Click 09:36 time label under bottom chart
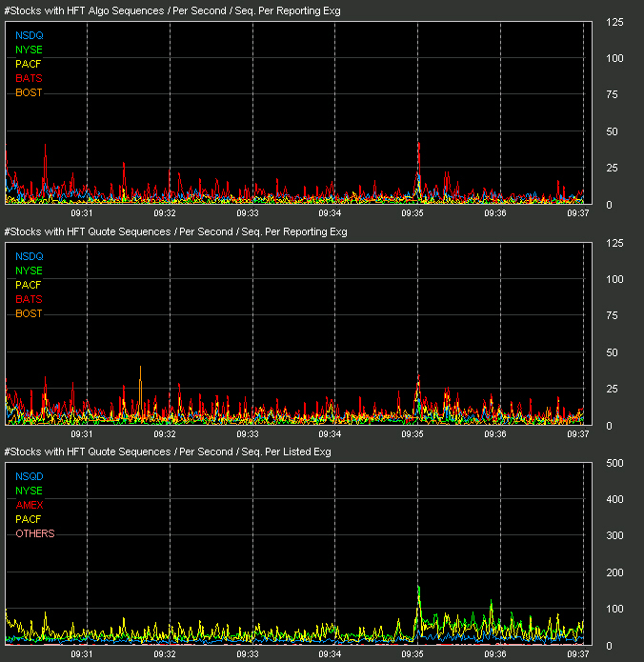 coord(495,654)
